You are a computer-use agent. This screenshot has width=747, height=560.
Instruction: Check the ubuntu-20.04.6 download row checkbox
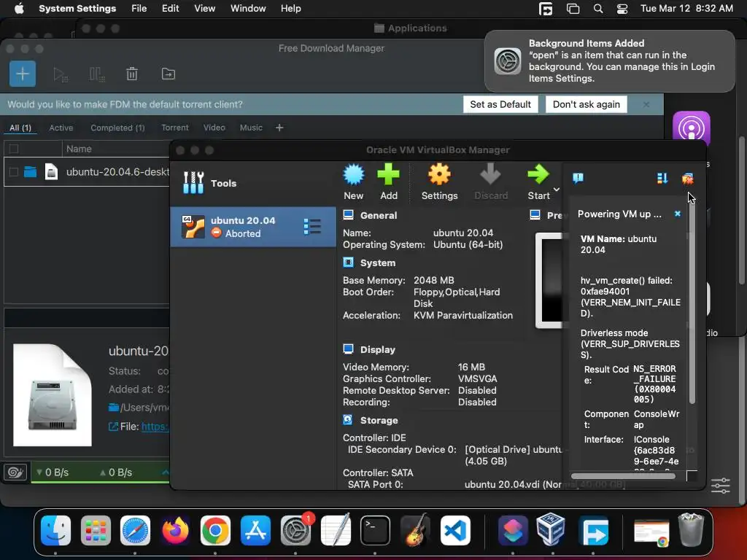[14, 172]
